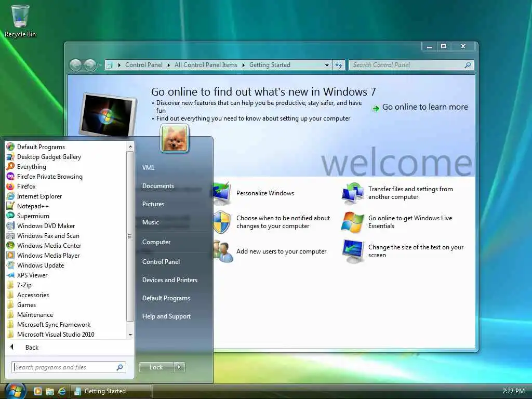This screenshot has height=399, width=532.
Task: Open the address bar history dropdown arrow
Action: click(326, 65)
